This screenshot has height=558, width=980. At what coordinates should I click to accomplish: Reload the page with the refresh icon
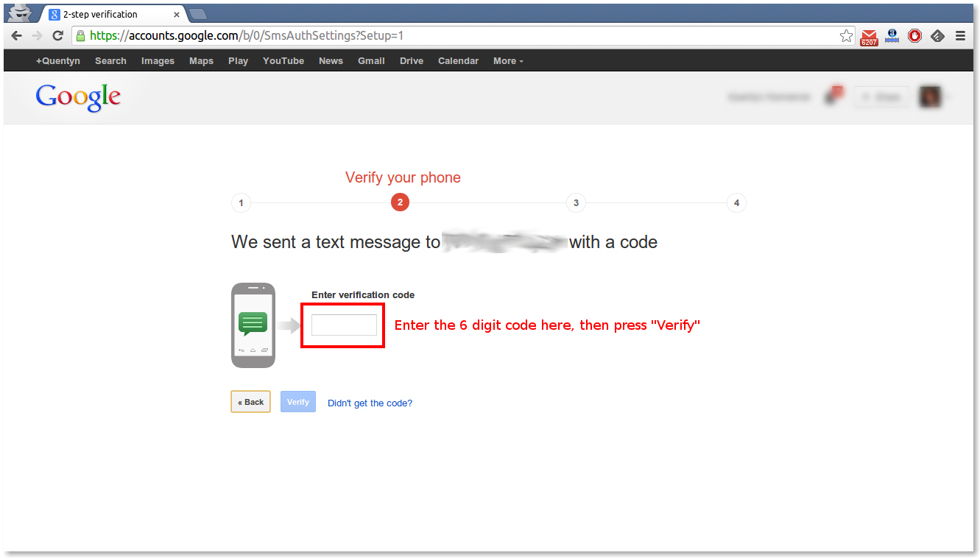(57, 35)
